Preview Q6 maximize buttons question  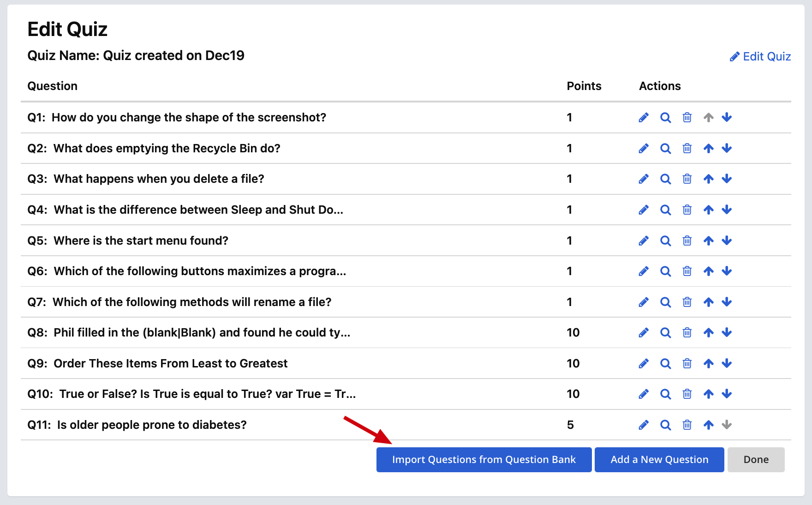(665, 271)
